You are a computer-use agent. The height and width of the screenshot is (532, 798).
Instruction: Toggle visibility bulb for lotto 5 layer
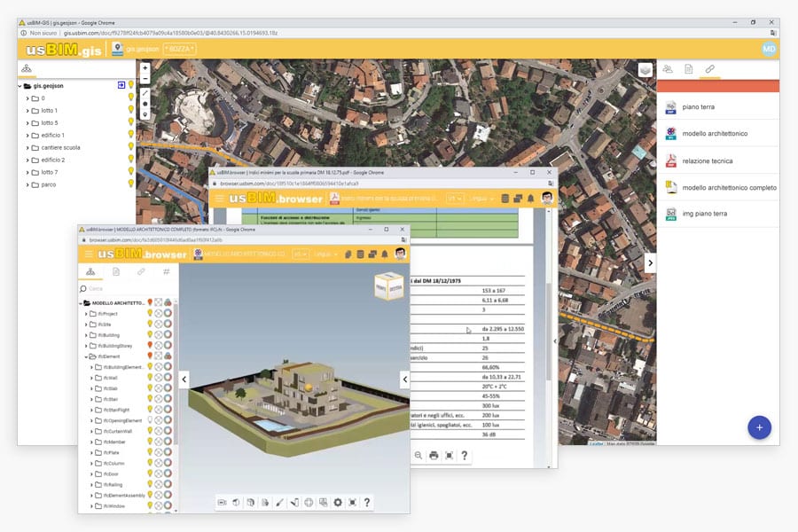coord(131,121)
